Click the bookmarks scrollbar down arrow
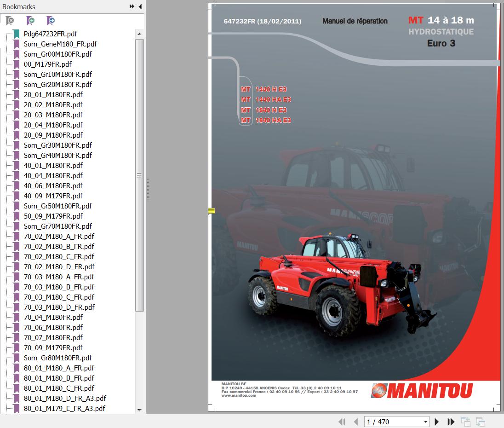504x428 pixels. (x=139, y=410)
